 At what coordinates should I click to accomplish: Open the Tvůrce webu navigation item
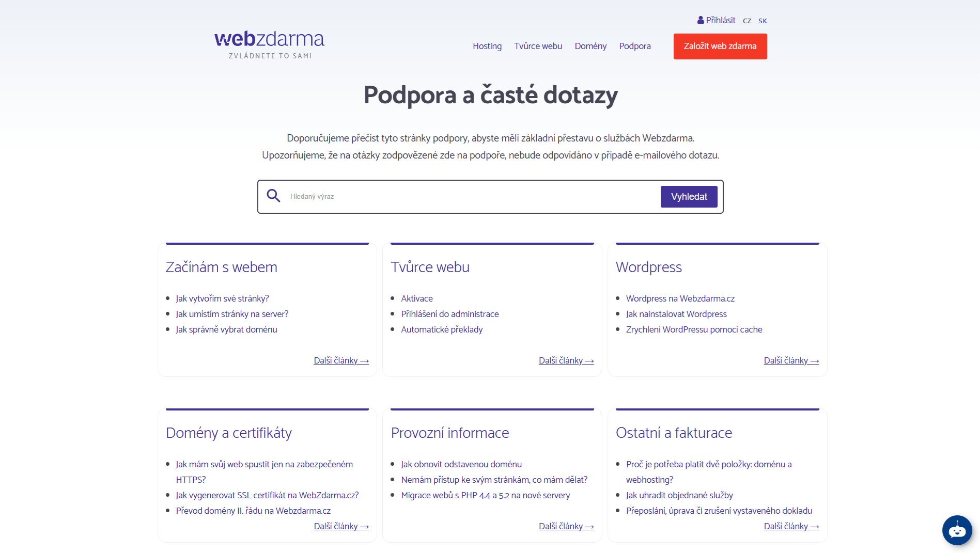[538, 46]
